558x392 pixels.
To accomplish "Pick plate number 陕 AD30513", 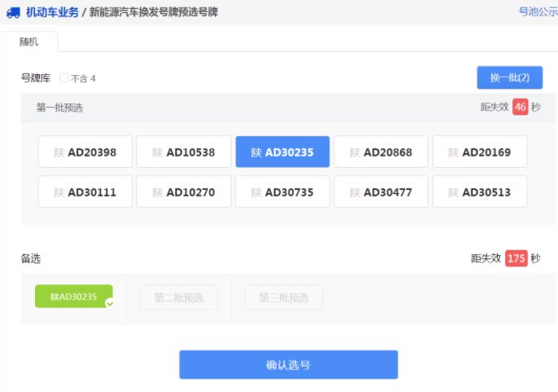I will (479, 192).
